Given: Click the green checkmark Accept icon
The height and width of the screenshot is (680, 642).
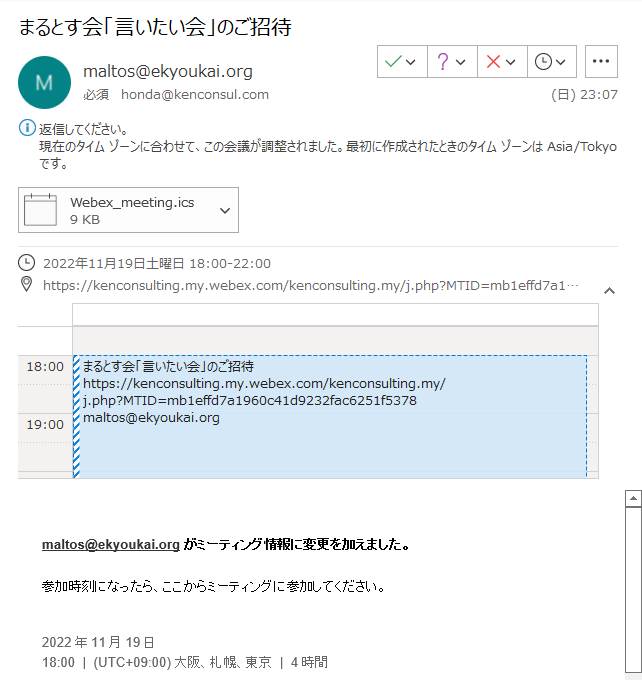Looking at the screenshot, I should click(393, 61).
